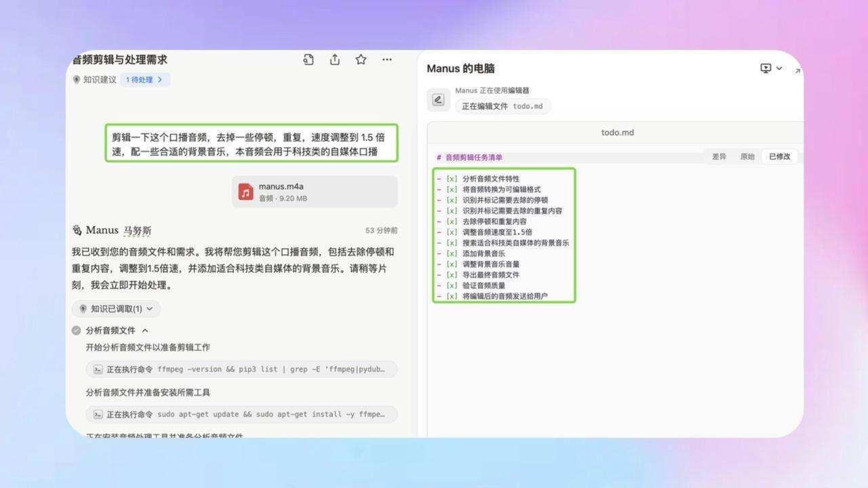This screenshot has width=868, height=488.
Task: Collapse the 分析音频文件 step section
Action: pyautogui.click(x=145, y=331)
